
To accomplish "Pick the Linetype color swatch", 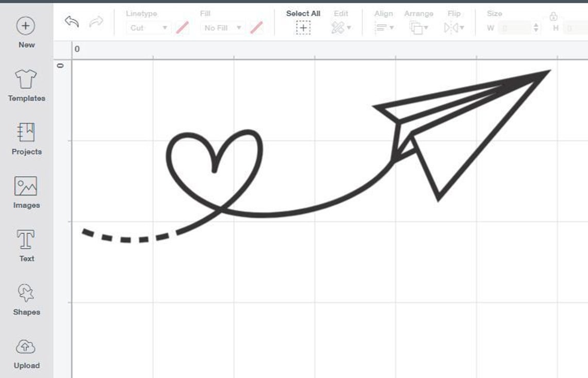I will [x=182, y=28].
